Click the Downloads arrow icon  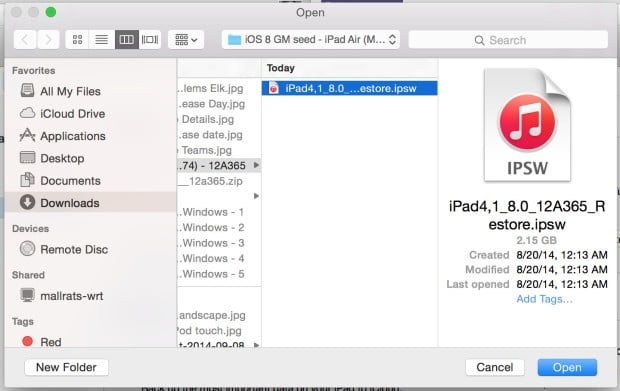[x=27, y=202]
